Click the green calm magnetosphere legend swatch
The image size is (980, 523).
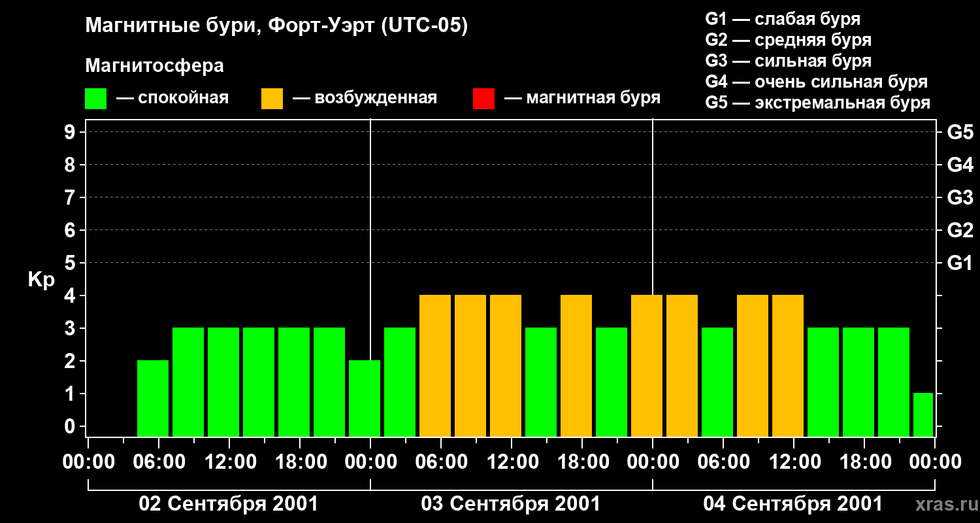click(95, 99)
